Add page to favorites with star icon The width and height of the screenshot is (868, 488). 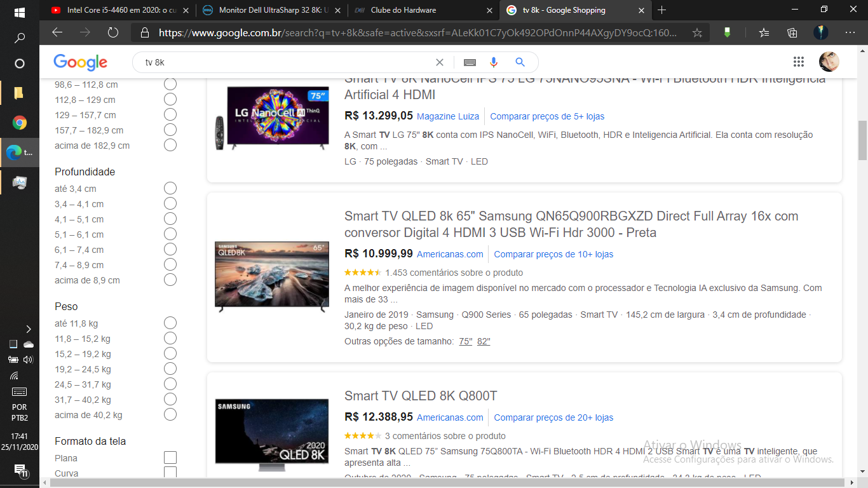(x=697, y=32)
